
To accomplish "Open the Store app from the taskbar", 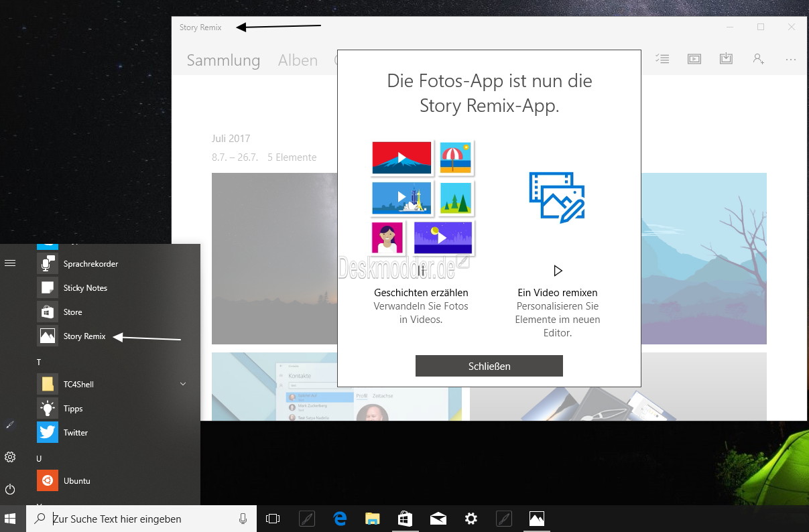I will [x=406, y=519].
